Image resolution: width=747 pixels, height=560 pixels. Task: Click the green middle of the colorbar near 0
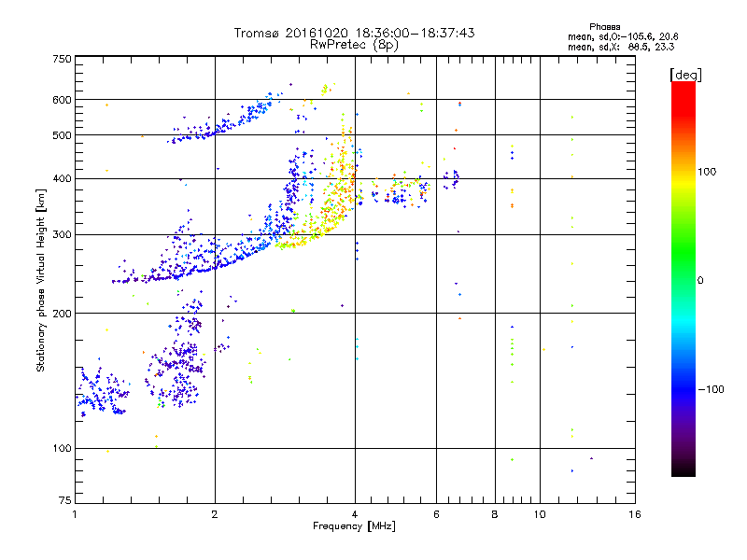pos(684,280)
